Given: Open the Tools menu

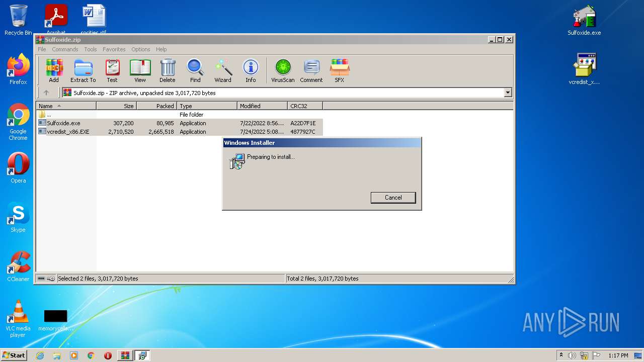Looking at the screenshot, I should (91, 49).
